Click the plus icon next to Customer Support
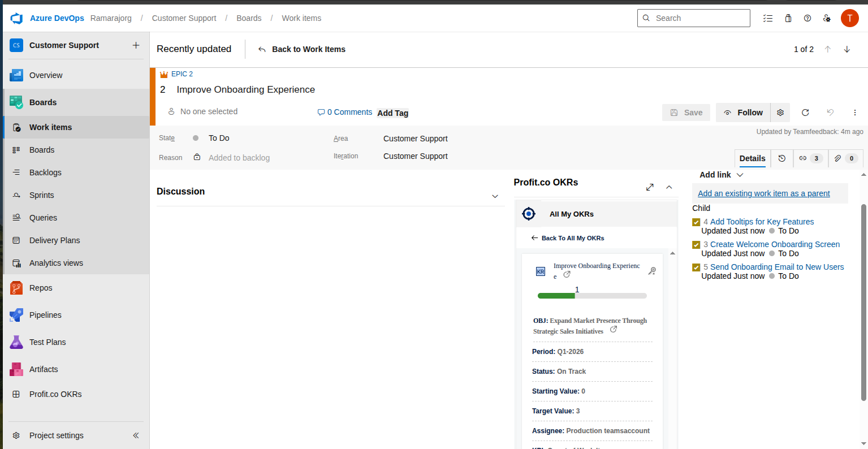Image resolution: width=868 pixels, height=449 pixels. tap(136, 45)
